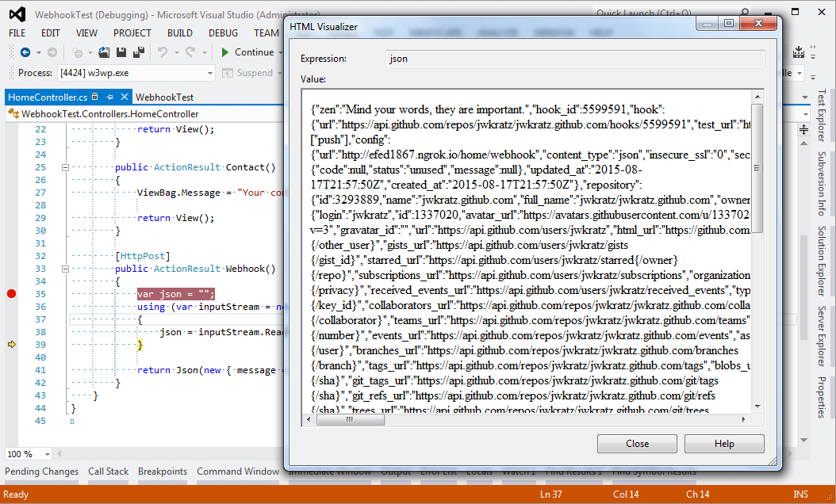Open the DEBUG menu
This screenshot has height=504, width=836.
223,32
